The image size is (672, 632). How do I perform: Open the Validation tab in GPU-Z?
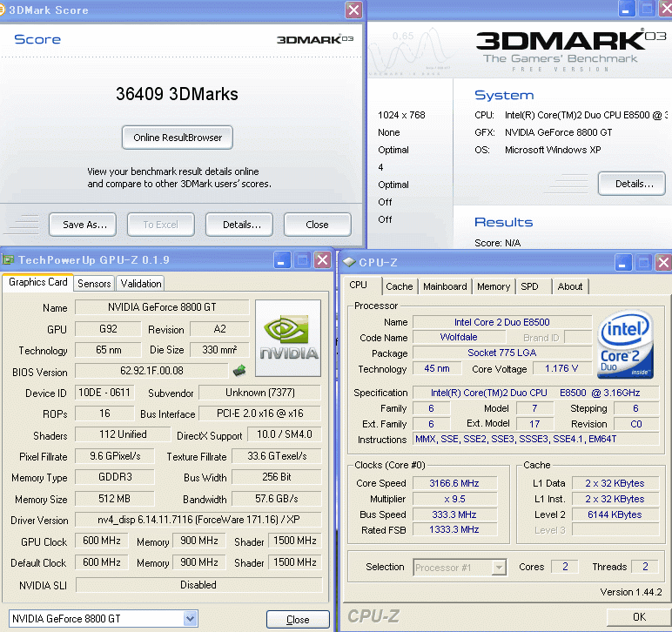[141, 283]
